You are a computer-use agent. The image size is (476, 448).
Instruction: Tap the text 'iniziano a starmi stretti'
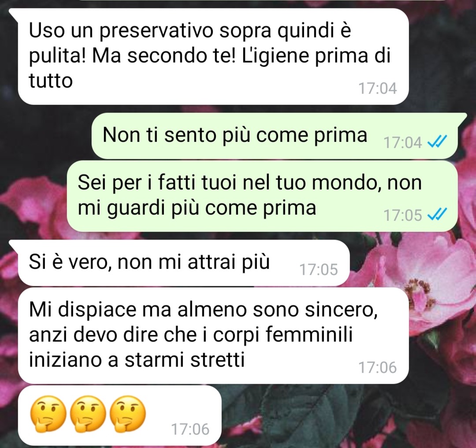tap(137, 360)
